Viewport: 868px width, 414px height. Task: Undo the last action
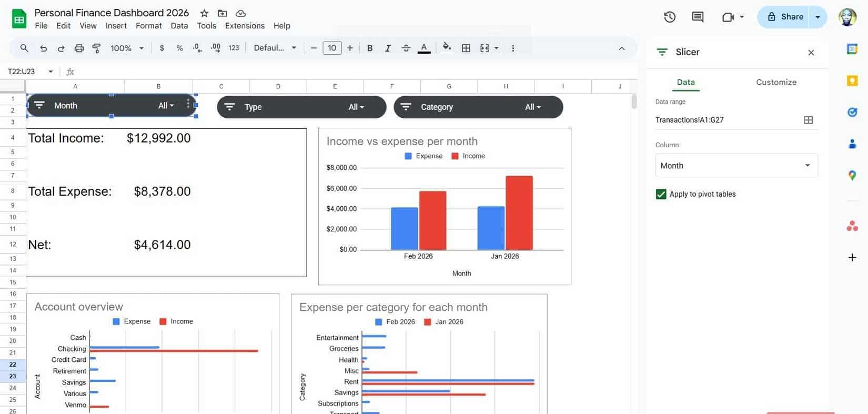tap(44, 48)
